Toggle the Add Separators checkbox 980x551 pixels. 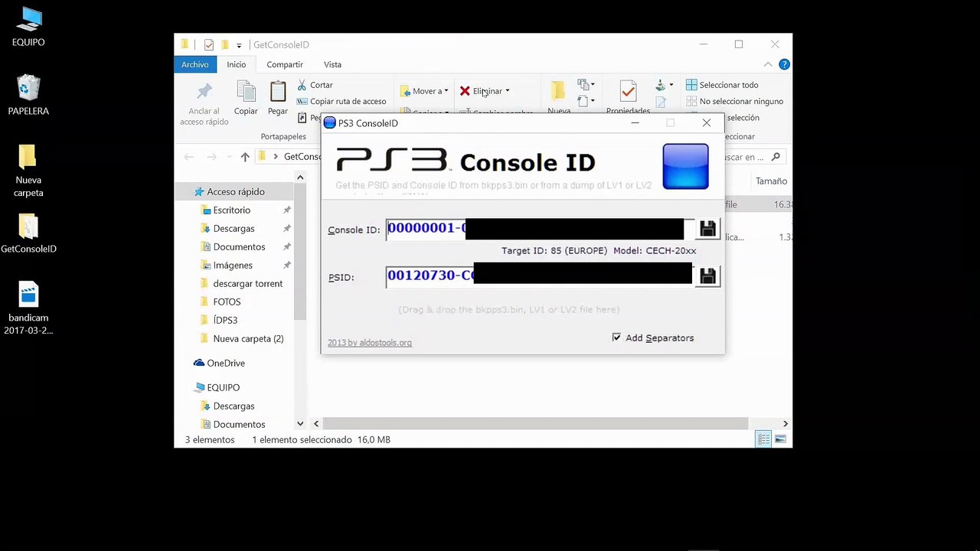616,337
